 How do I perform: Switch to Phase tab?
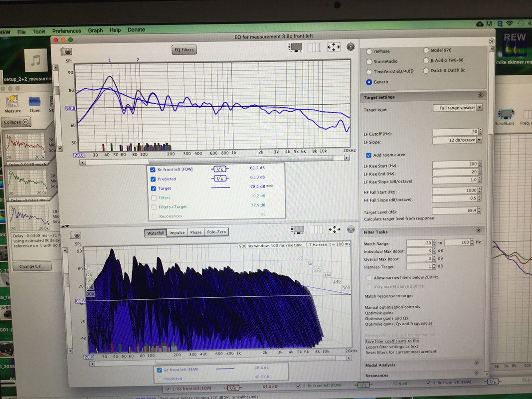pos(196,232)
